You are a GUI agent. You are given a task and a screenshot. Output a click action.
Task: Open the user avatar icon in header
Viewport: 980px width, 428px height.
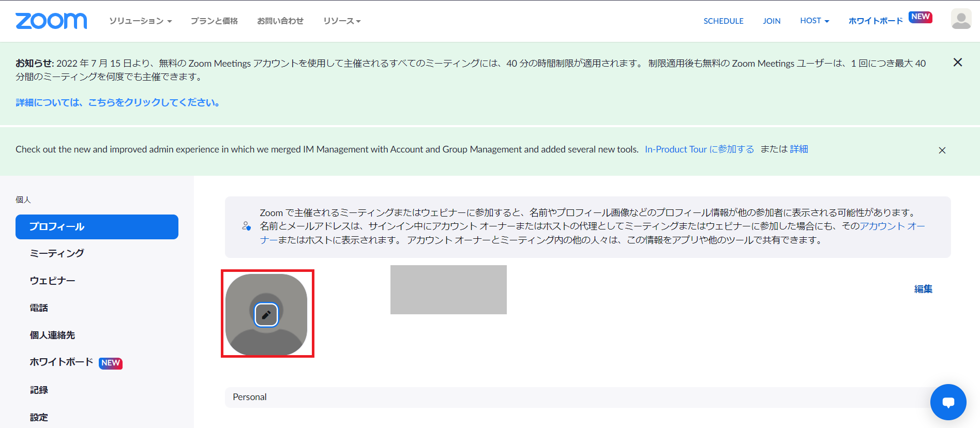point(961,20)
